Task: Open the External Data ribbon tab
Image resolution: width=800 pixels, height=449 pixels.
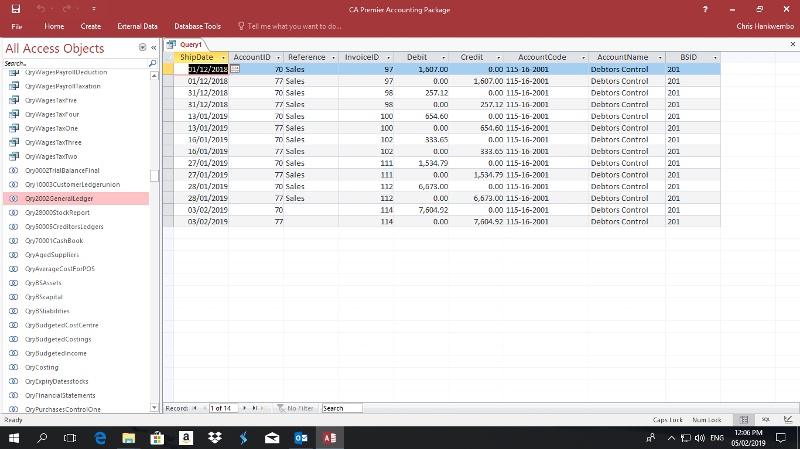Action: [x=137, y=26]
